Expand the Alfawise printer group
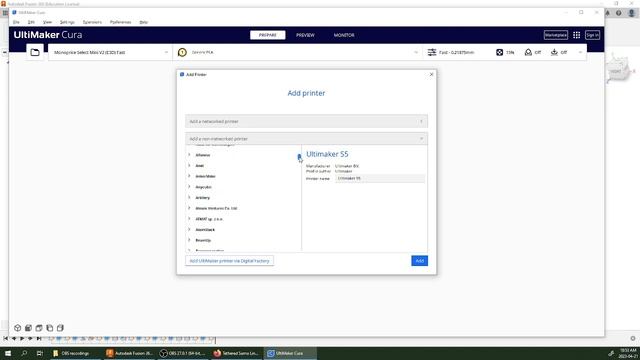640x360 pixels. 189,155
